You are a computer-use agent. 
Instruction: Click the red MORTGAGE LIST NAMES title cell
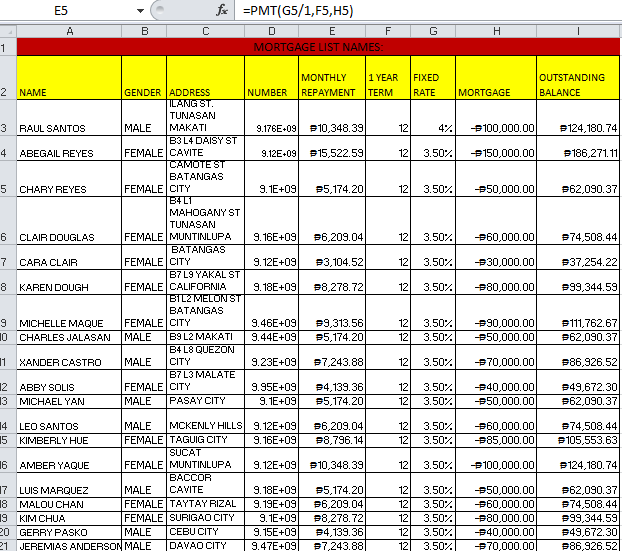pyautogui.click(x=318, y=47)
